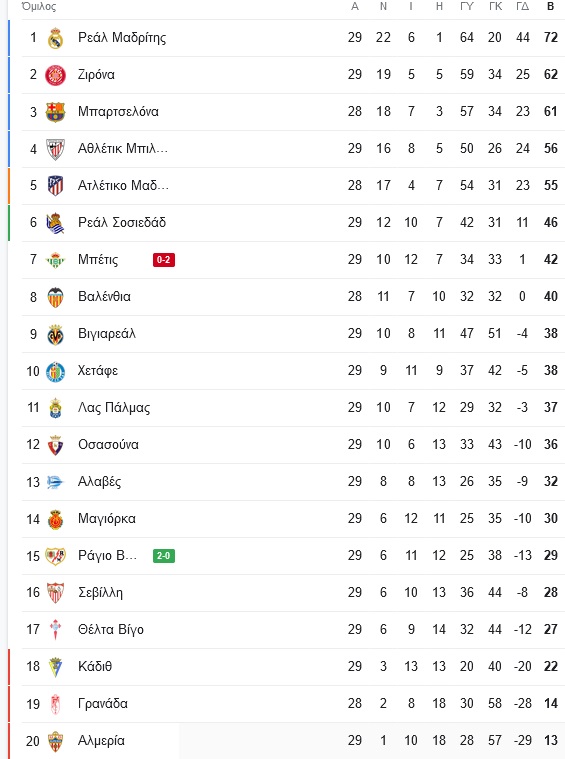This screenshot has height=759, width=565.
Task: Click the Real Madrid club crest
Action: pos(55,38)
